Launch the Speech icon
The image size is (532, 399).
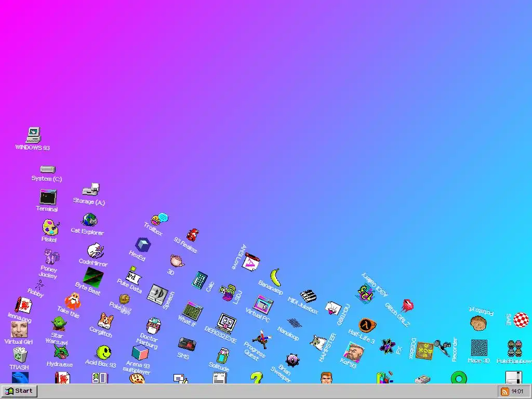(x=157, y=294)
